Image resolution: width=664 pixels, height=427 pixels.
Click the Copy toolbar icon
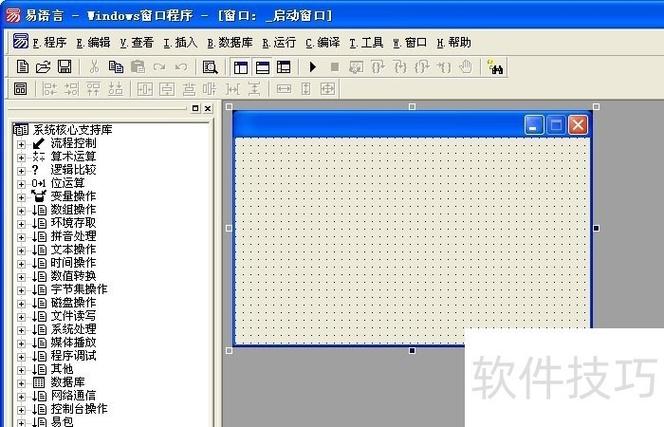tap(116, 67)
